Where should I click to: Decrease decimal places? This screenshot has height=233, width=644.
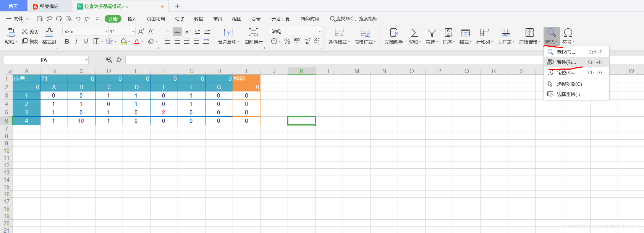317,41
